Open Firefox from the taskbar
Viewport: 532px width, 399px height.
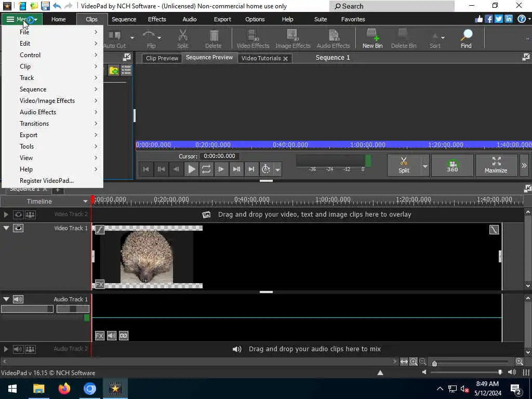click(64, 389)
